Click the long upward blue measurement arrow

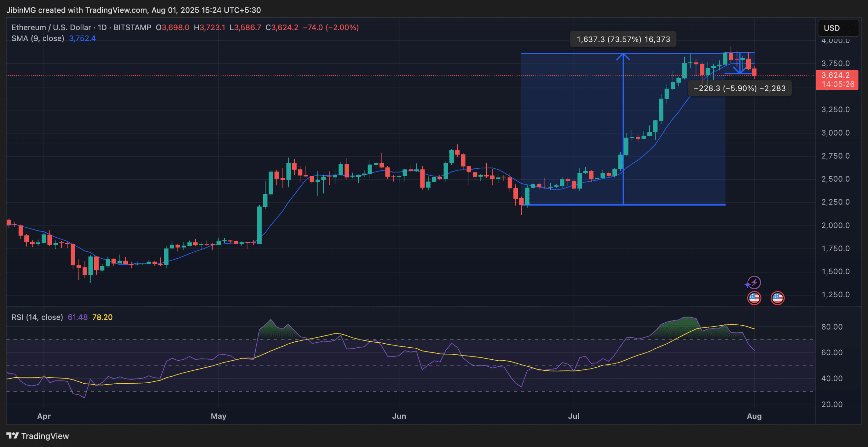[x=623, y=129]
